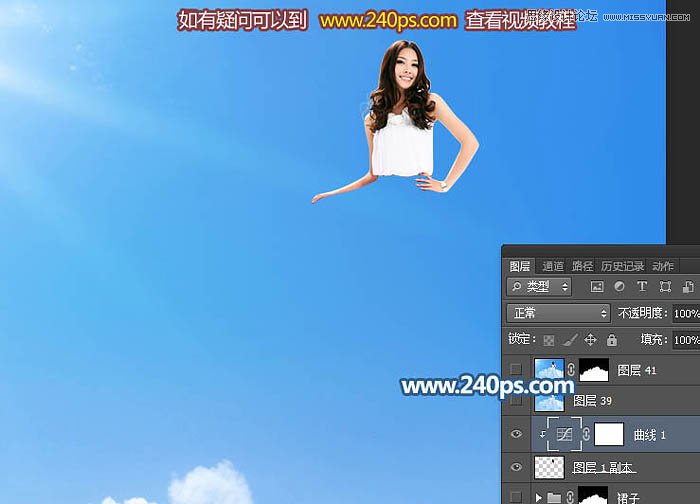Show layer 图层 41 visibility box
700x504 pixels.
(x=516, y=370)
